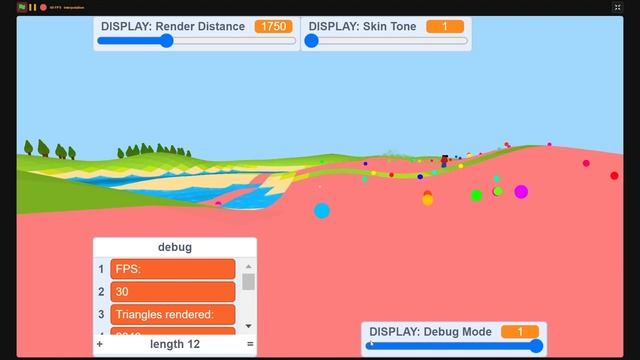The width and height of the screenshot is (640, 360).
Task: Click the 'DISPLAY: Debug Mode' label
Action: [430, 332]
